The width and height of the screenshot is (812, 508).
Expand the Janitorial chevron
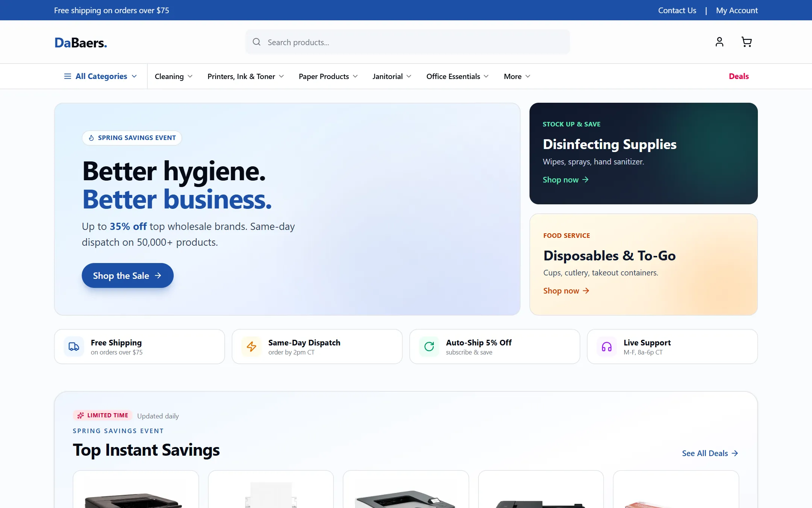pyautogui.click(x=409, y=76)
